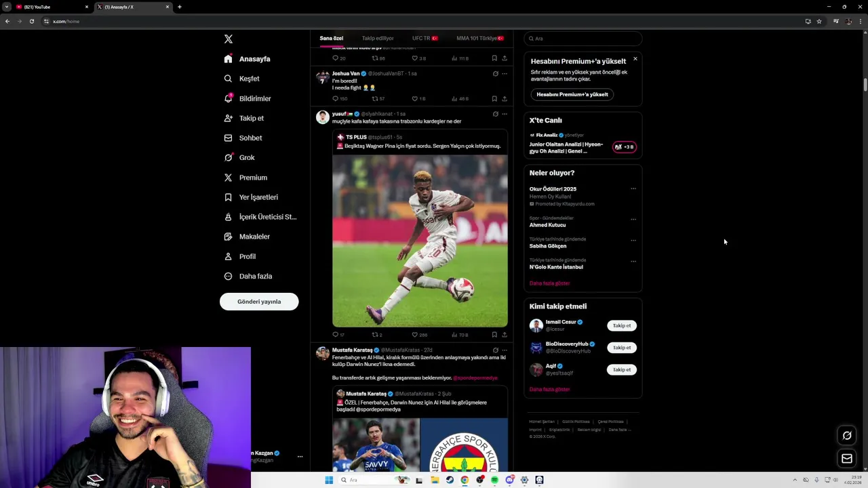Click the Gönderi yayınla button

(x=259, y=302)
